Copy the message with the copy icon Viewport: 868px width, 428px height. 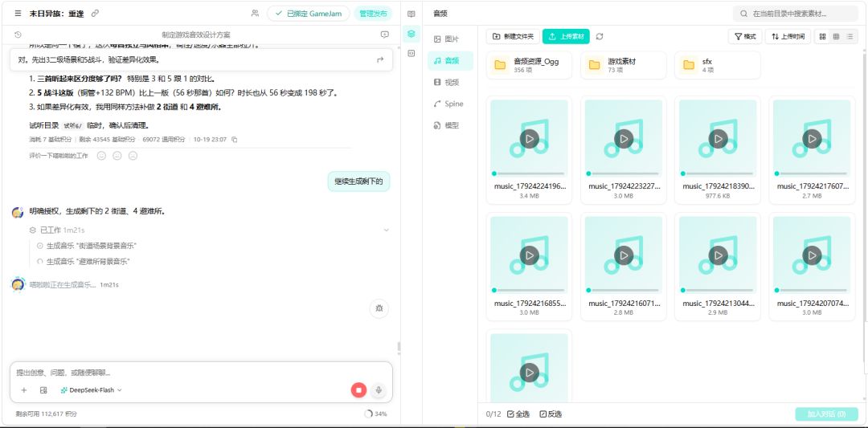[234, 140]
